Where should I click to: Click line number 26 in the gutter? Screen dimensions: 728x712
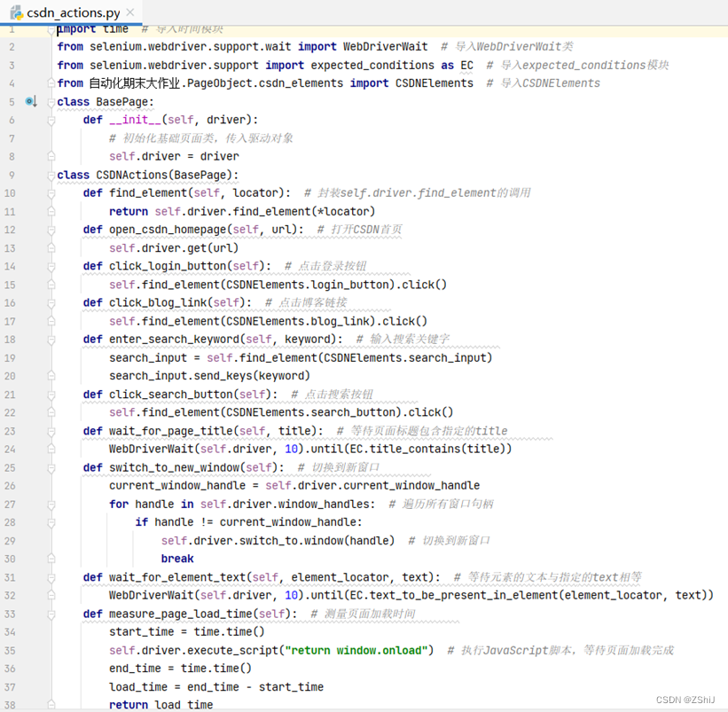[10, 486]
